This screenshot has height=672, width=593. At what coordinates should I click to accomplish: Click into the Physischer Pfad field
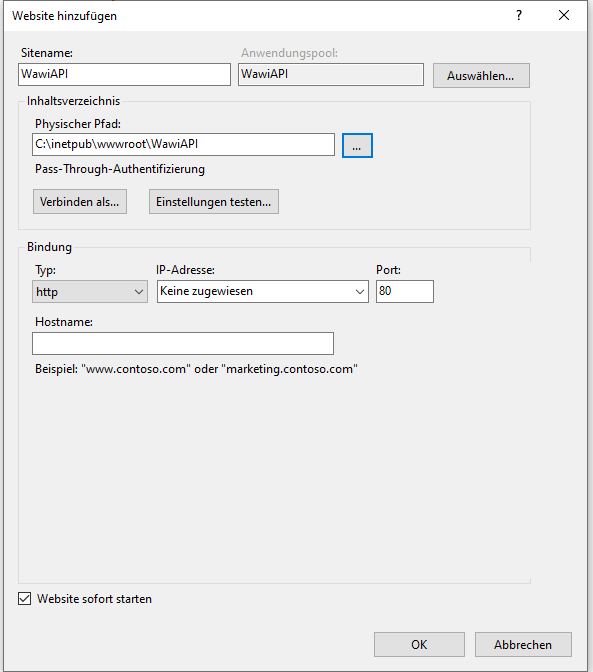click(183, 144)
